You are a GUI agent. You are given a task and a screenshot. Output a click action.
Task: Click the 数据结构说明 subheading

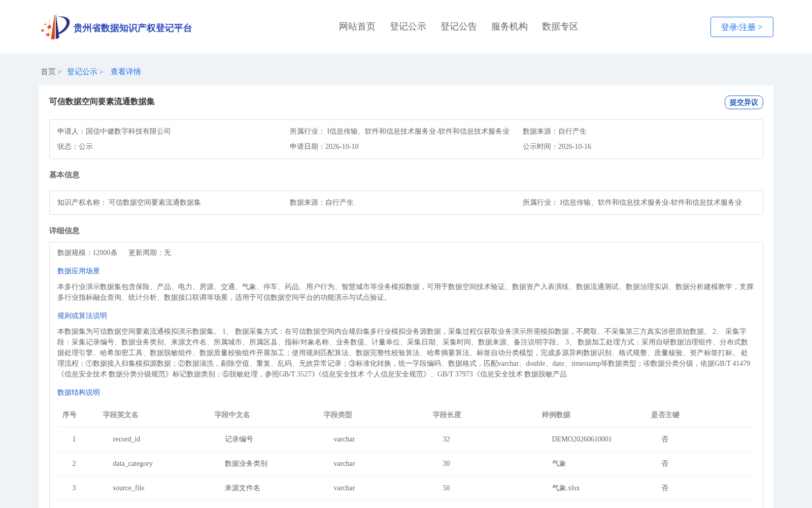click(x=79, y=392)
